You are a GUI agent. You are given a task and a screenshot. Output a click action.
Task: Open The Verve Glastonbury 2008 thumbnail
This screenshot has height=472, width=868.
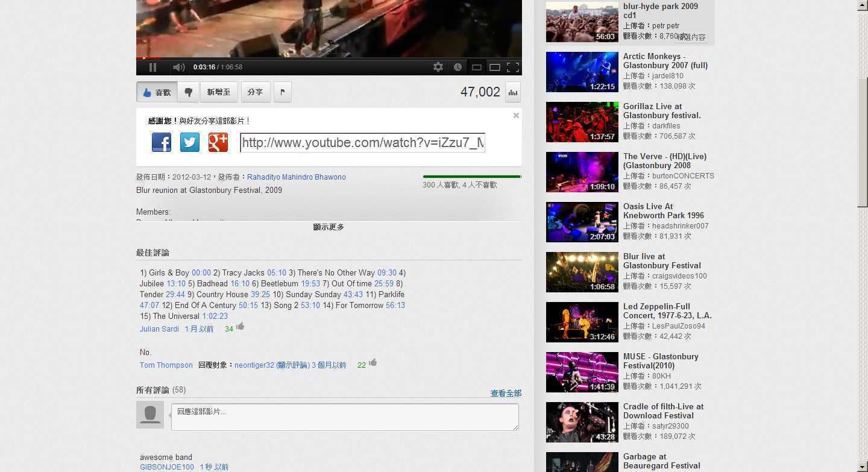point(582,172)
